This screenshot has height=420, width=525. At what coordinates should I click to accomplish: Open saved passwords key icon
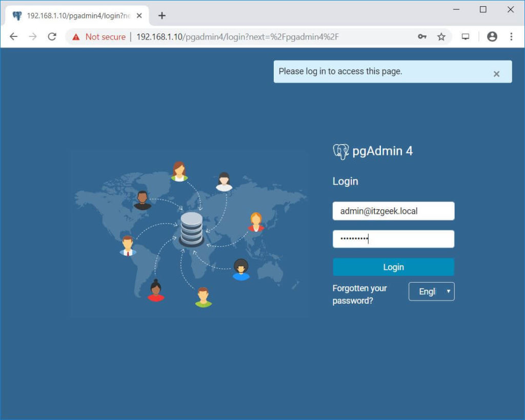click(x=422, y=36)
